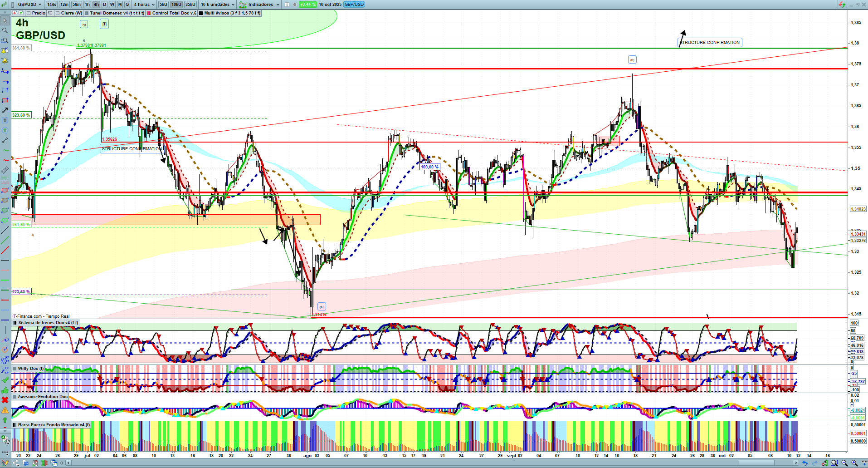
Task: Select the green horizontal line tool
Action: tap(5, 150)
